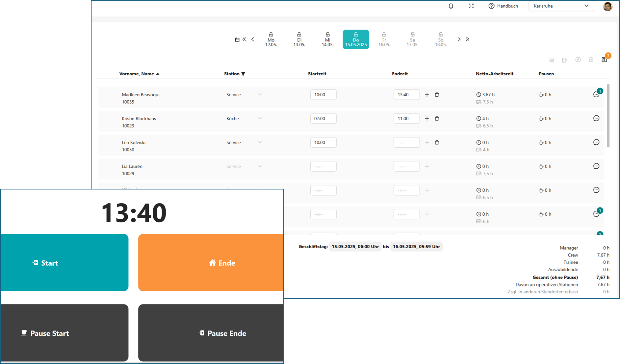Toggle fullscreen mode icon
This screenshot has height=364, width=620.
tap(471, 6)
